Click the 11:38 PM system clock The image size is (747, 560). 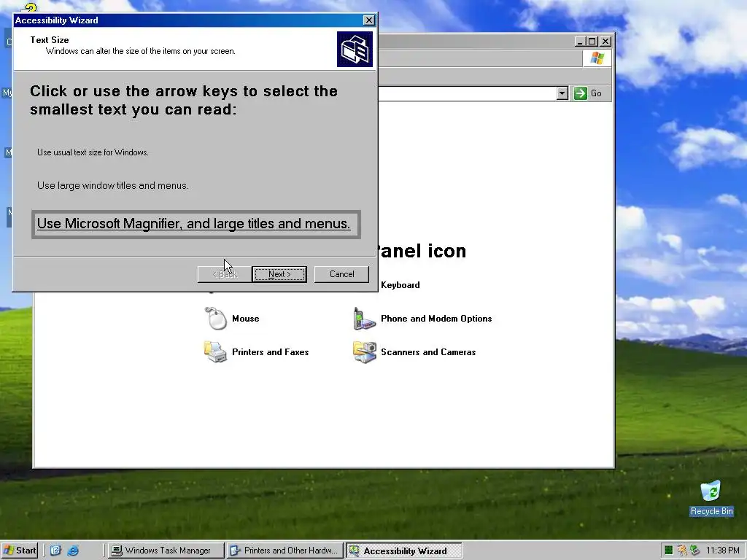click(723, 551)
